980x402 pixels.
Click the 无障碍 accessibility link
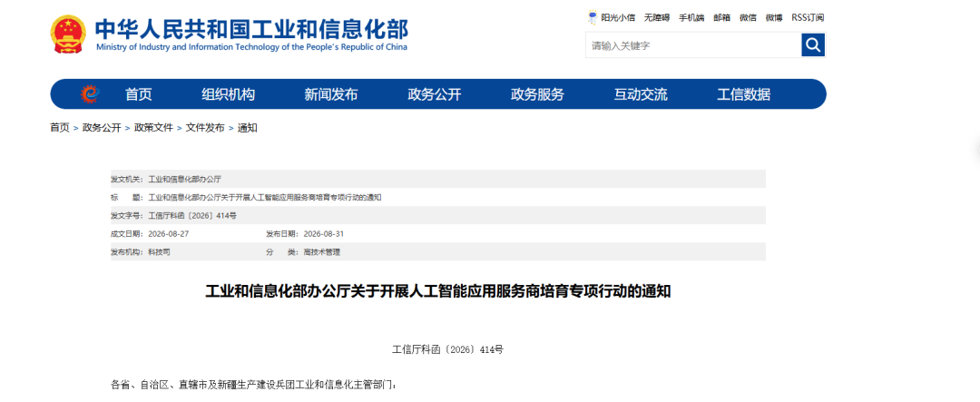[657, 17]
